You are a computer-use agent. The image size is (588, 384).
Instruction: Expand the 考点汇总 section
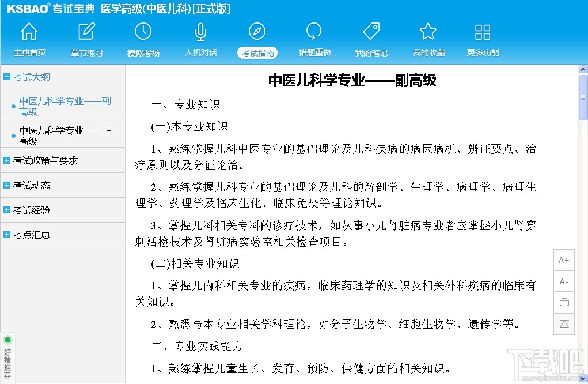[x=7, y=235]
